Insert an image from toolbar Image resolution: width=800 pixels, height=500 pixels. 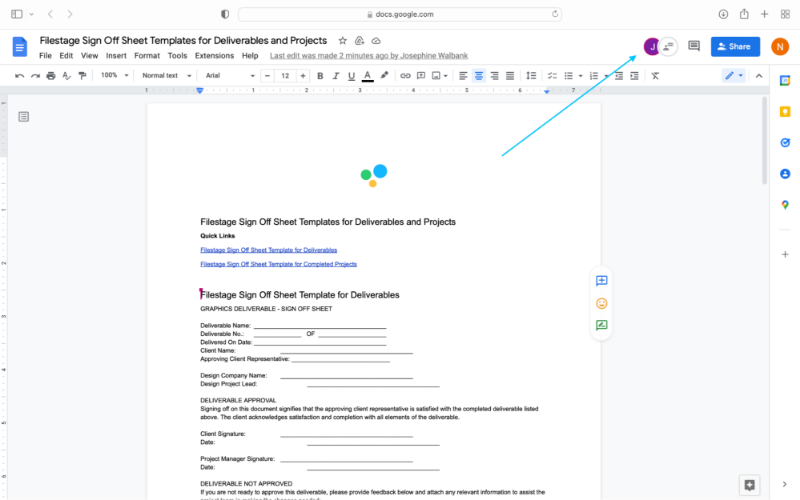(x=436, y=76)
